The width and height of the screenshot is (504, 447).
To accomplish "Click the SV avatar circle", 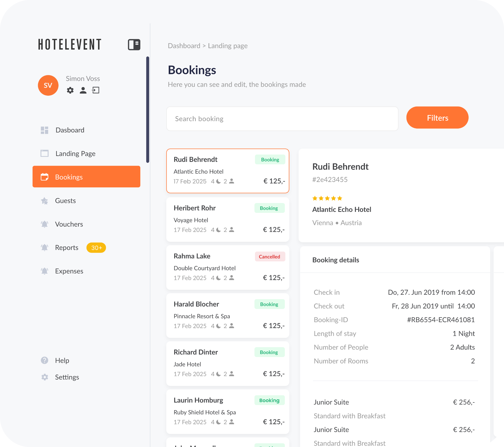I will tap(48, 85).
